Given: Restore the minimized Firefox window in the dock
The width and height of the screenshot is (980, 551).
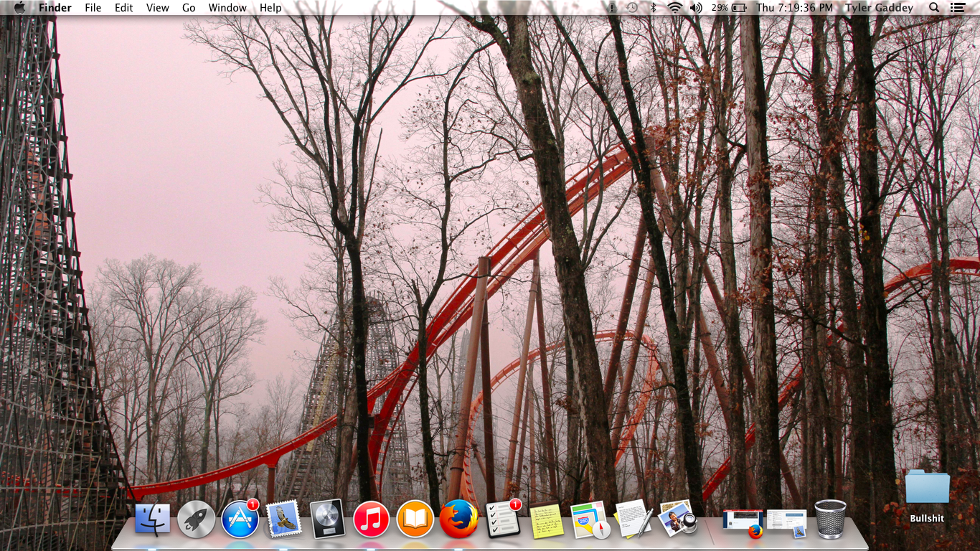Looking at the screenshot, I should tap(743, 522).
